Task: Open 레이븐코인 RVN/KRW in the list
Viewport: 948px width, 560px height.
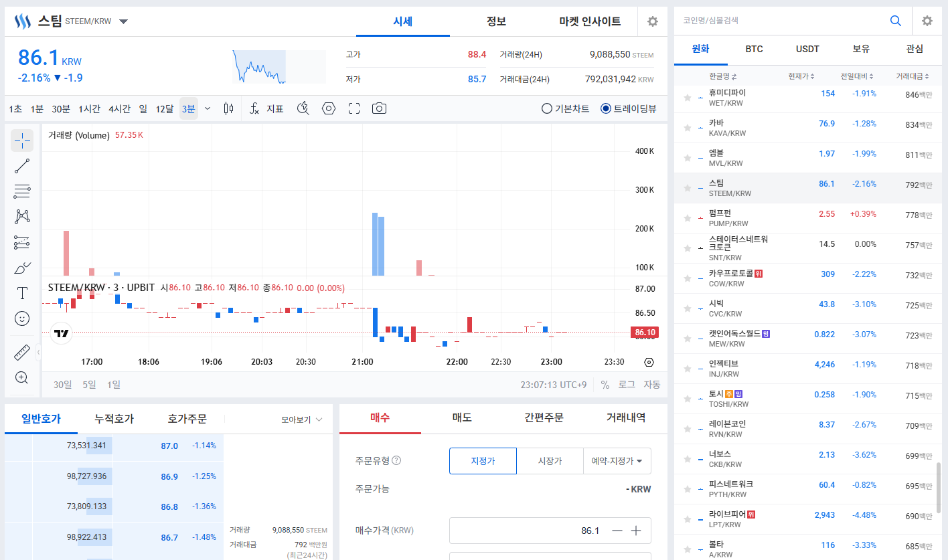Action: pos(807,429)
